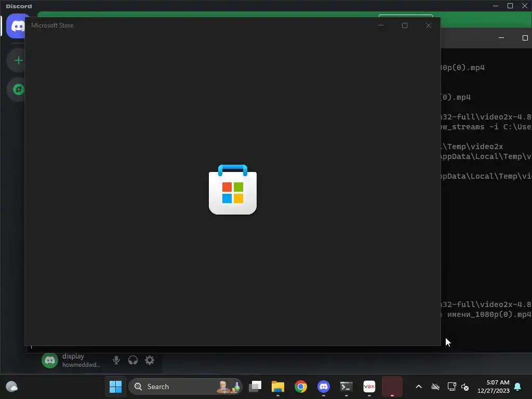
Task: Open the notification bell icon
Action: pos(518,387)
